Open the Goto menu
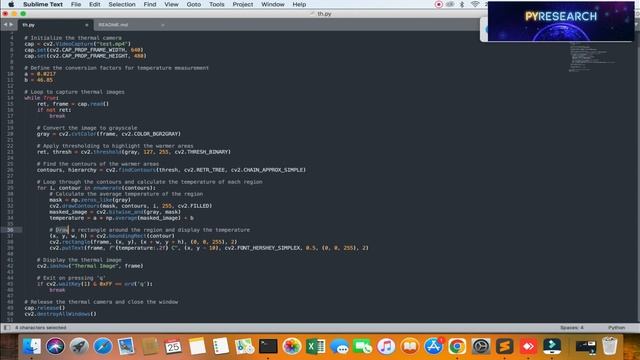 click(194, 4)
